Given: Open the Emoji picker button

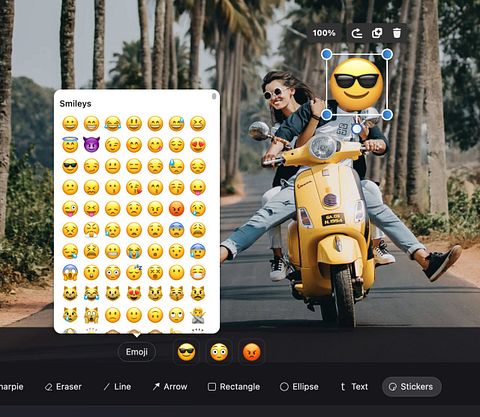Looking at the screenshot, I should [137, 352].
